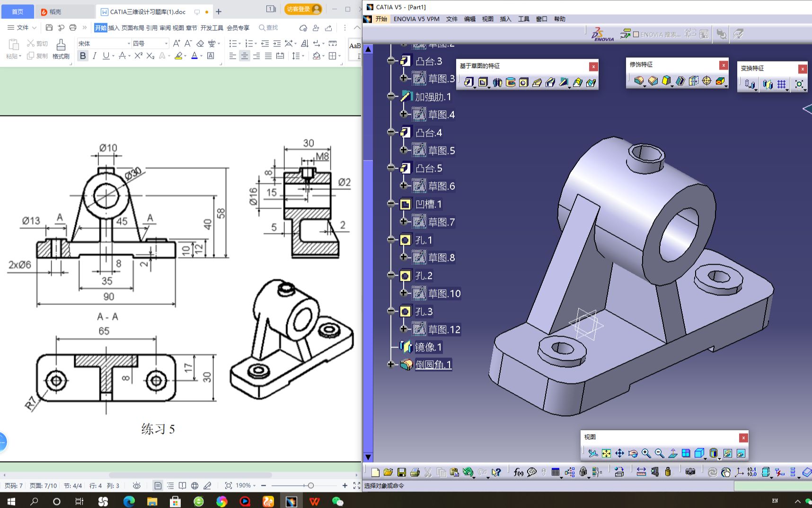Select the Shaft revolve tool in CATIA
Viewport: 812px width, 508px height.
[497, 82]
